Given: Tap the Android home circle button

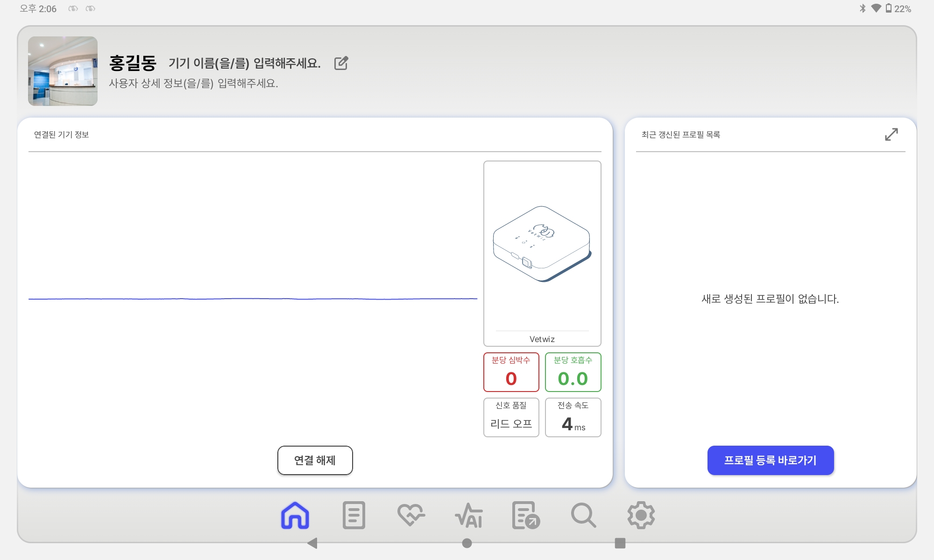Looking at the screenshot, I should (x=467, y=543).
